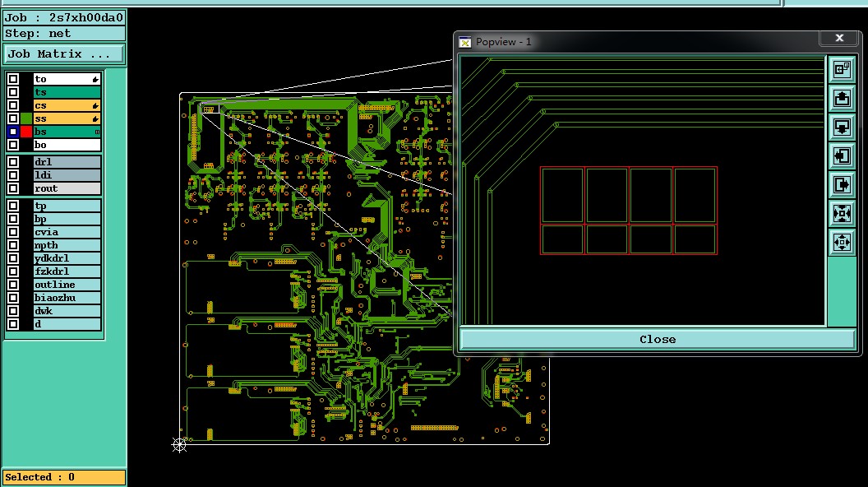Toggle display checkbox for 'drl' layer
Screen dimensions: 868x487
[13, 162]
